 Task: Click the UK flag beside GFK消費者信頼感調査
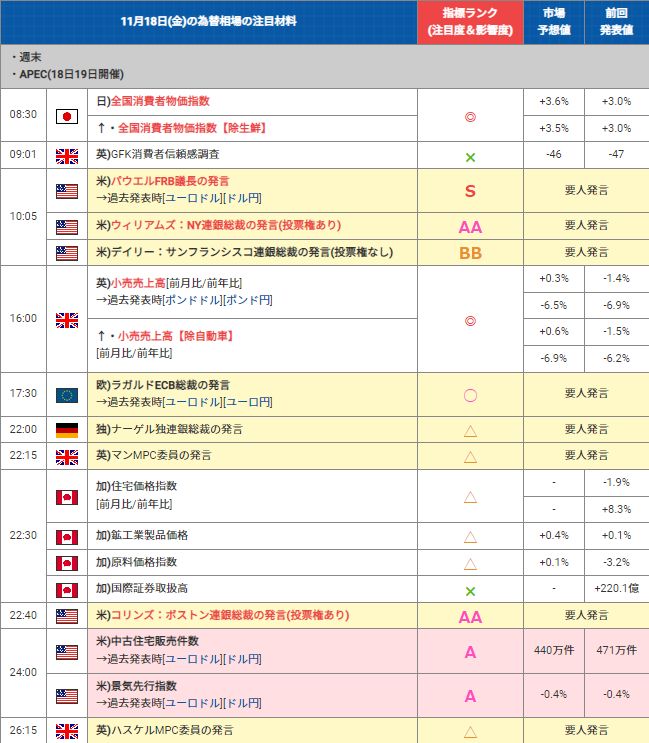[x=67, y=155]
